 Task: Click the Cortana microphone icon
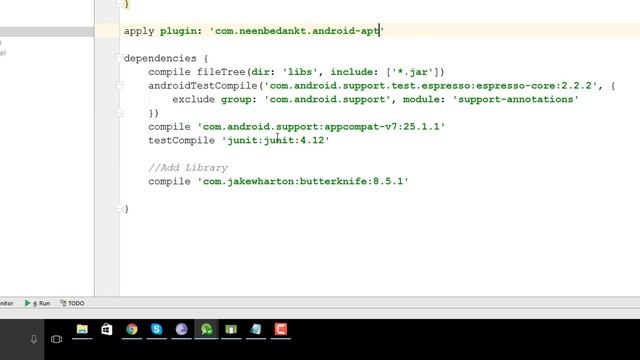[x=34, y=339]
